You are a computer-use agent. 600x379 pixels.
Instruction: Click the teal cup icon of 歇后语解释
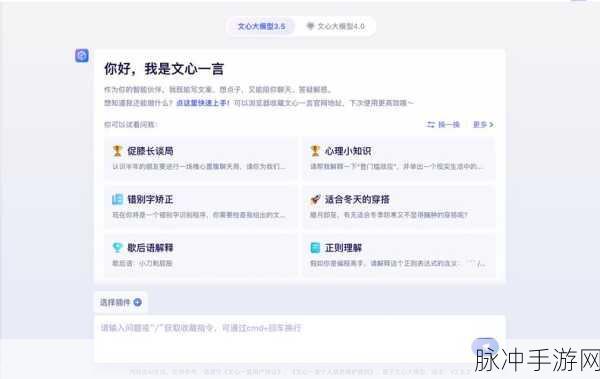[117, 247]
